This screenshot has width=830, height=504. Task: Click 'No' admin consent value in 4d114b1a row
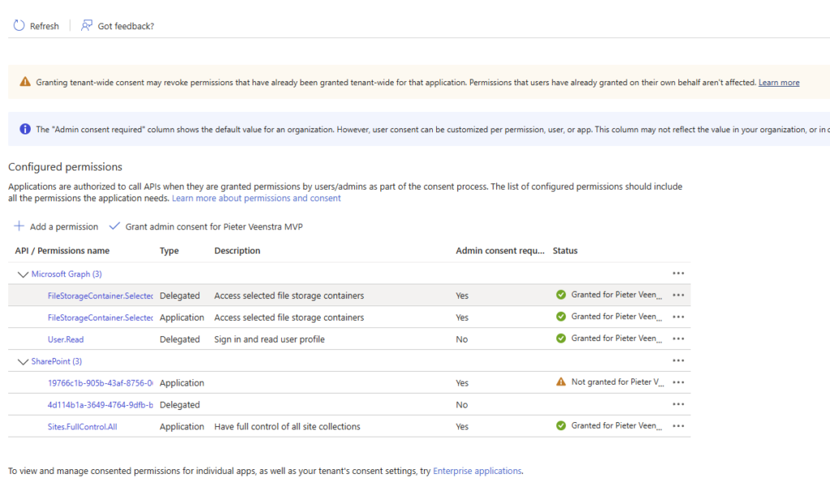click(461, 404)
